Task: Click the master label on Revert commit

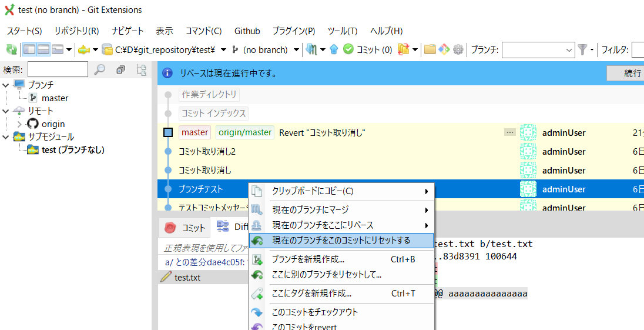Action: tap(194, 132)
